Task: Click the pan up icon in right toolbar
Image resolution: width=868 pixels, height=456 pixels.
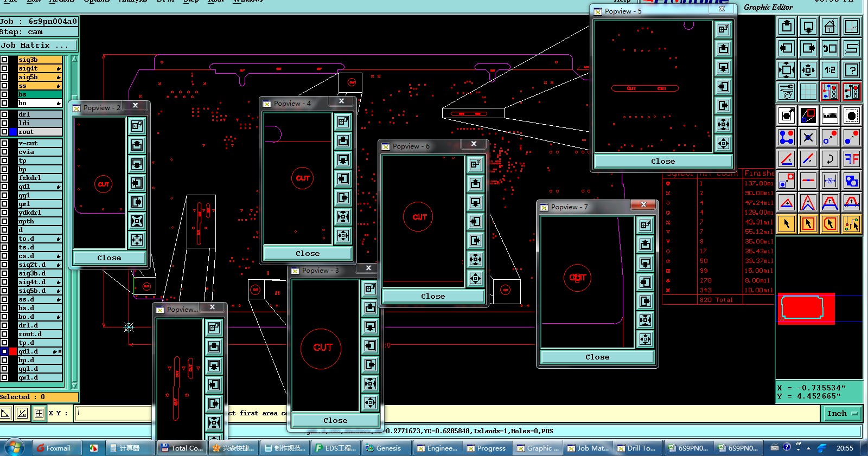Action: (787, 27)
